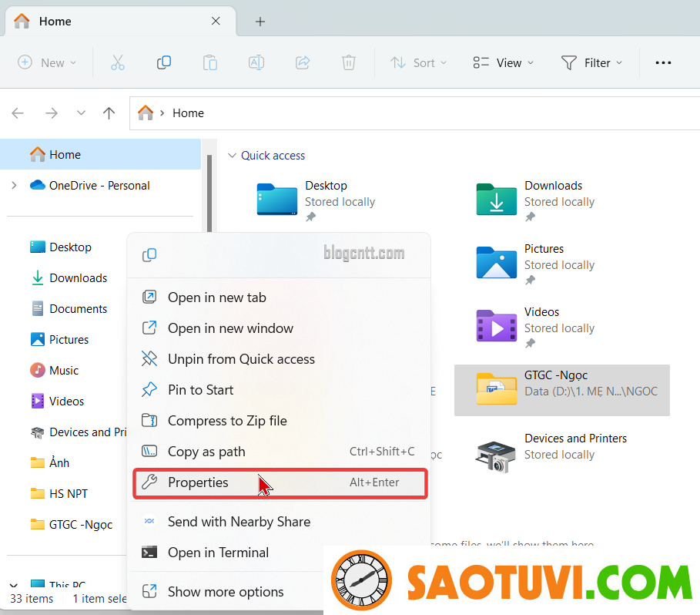700x615 pixels.
Task: Click the Delete trash bin icon
Action: [349, 63]
